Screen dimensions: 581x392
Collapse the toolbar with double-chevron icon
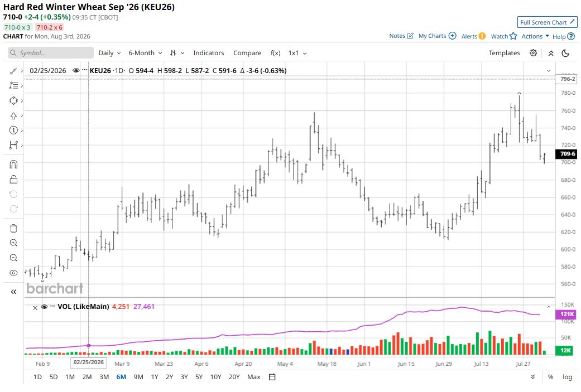(551, 54)
